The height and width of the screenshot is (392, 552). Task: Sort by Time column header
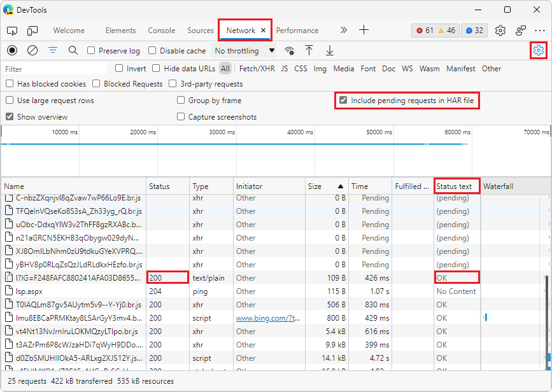tap(370, 186)
